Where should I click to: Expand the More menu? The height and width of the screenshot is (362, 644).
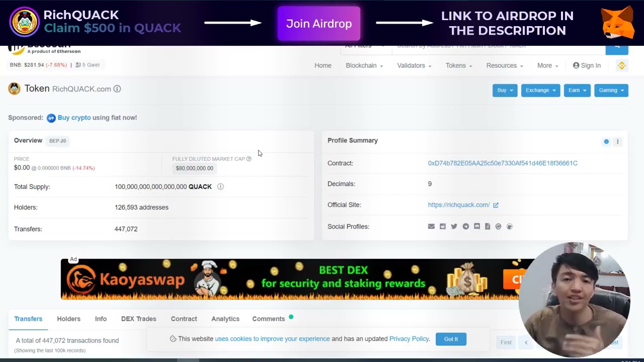[548, 65]
